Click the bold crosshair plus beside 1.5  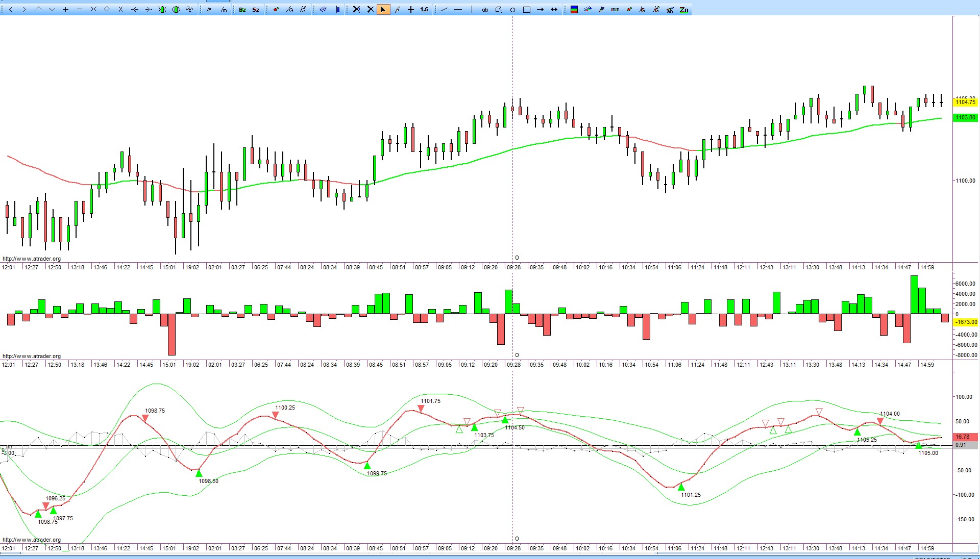pos(410,10)
